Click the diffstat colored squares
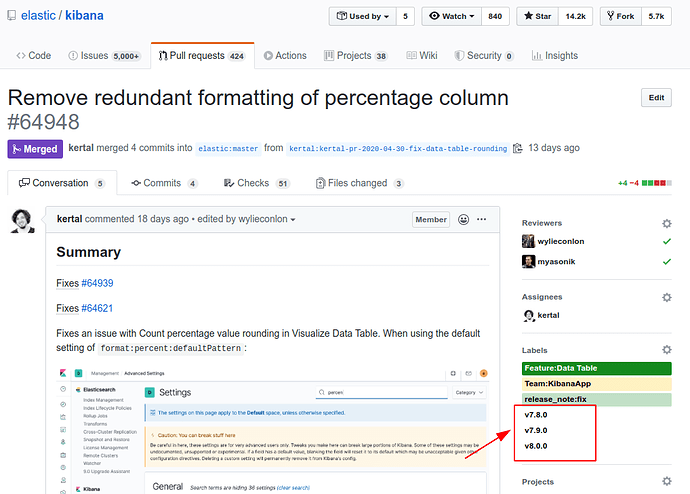 (x=657, y=183)
